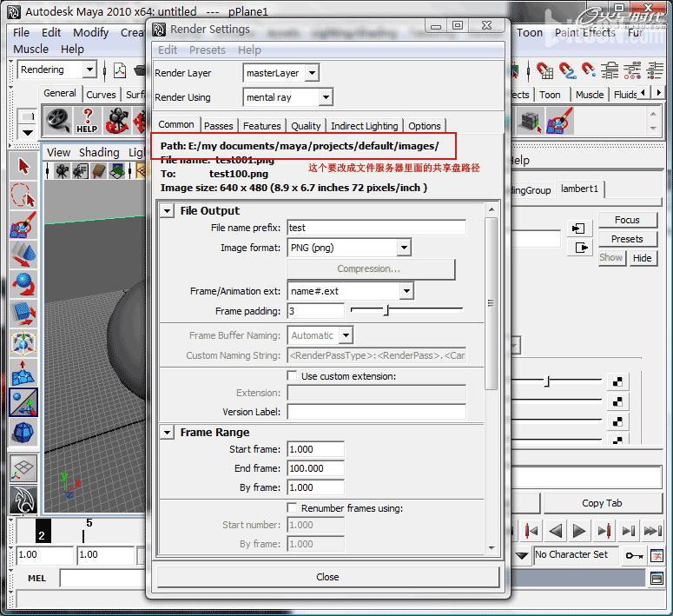Image resolution: width=673 pixels, height=616 pixels.
Task: Collapse the Frame Range section
Action: pyautogui.click(x=168, y=432)
